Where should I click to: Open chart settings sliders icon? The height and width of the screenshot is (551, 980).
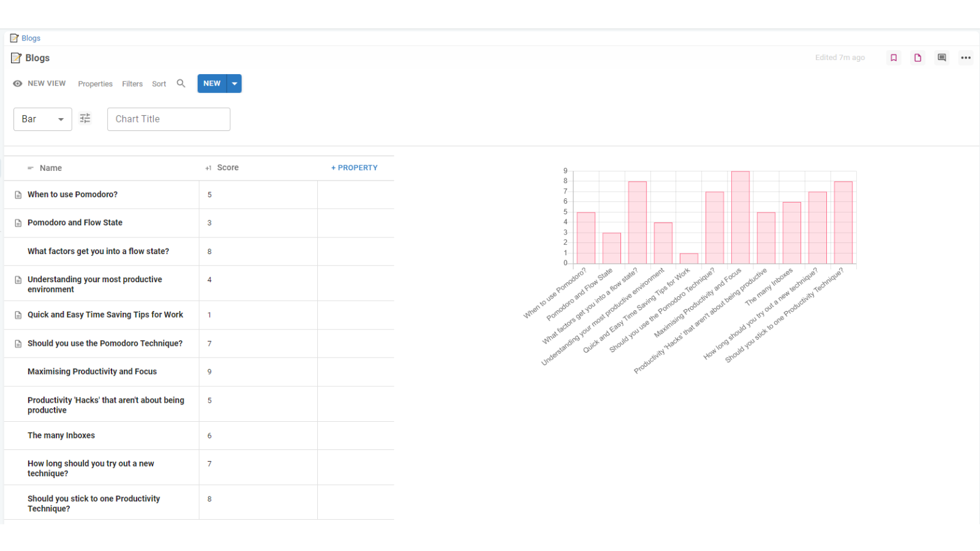pos(85,119)
